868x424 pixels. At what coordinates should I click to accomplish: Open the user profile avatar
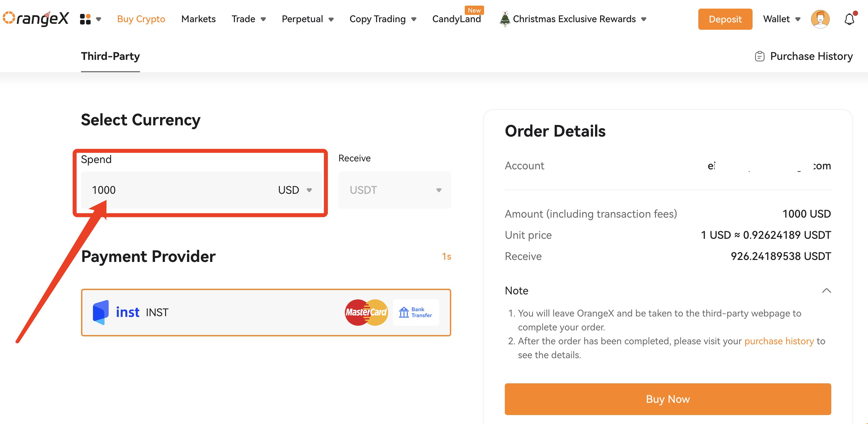(820, 19)
